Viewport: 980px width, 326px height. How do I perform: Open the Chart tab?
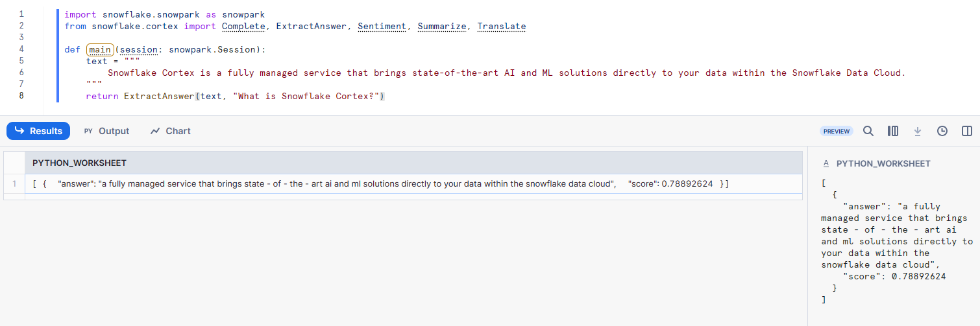point(171,131)
